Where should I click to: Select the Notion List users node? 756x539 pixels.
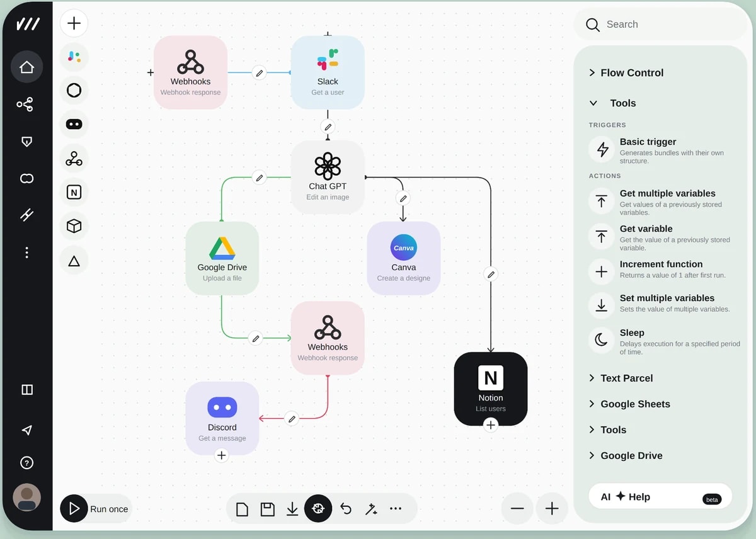pyautogui.click(x=491, y=389)
